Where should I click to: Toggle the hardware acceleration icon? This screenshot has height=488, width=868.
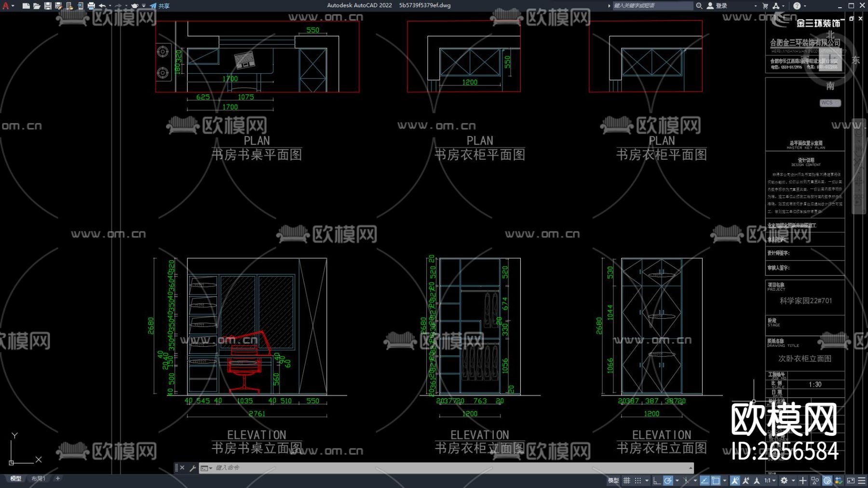pyautogui.click(x=827, y=480)
